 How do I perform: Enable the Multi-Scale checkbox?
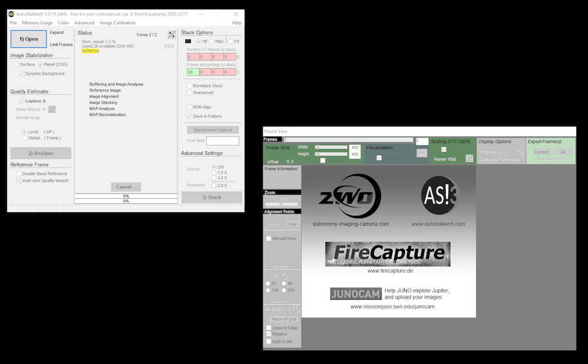[x=269, y=342]
